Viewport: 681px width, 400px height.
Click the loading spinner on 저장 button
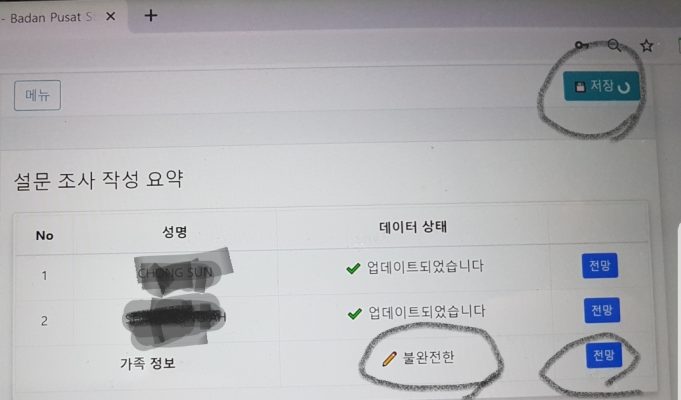click(x=624, y=87)
